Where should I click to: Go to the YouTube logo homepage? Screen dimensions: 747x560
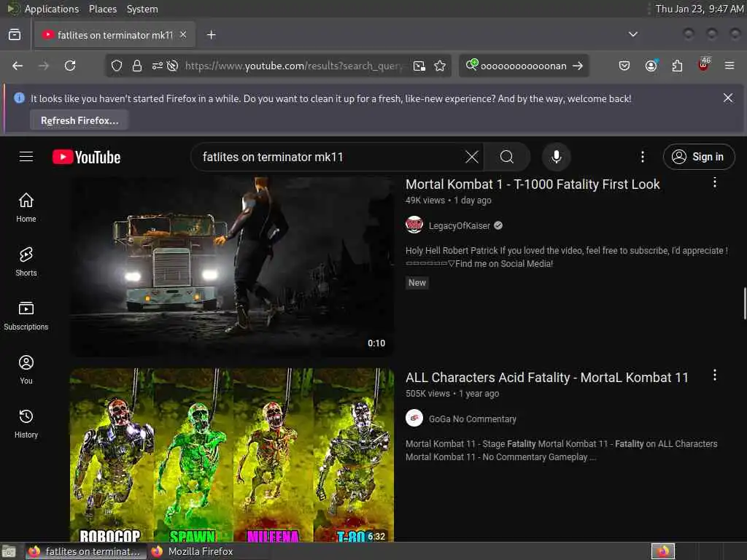pyautogui.click(x=86, y=157)
